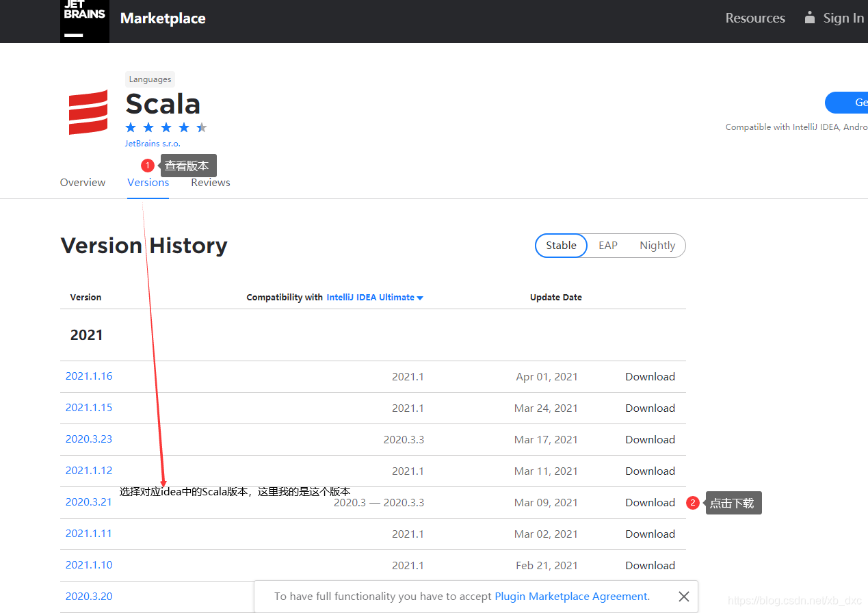Download version 2021.1.16
Viewport: 868px width, 613px height.
tap(650, 377)
